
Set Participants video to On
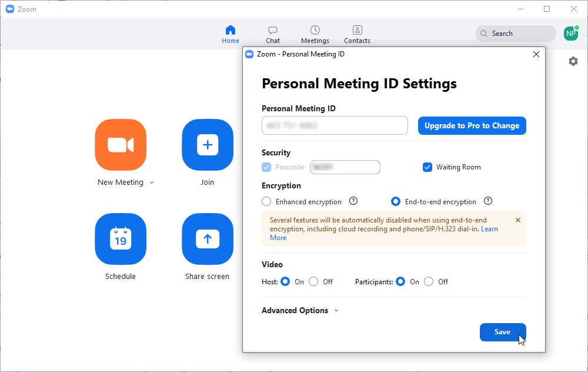click(400, 281)
